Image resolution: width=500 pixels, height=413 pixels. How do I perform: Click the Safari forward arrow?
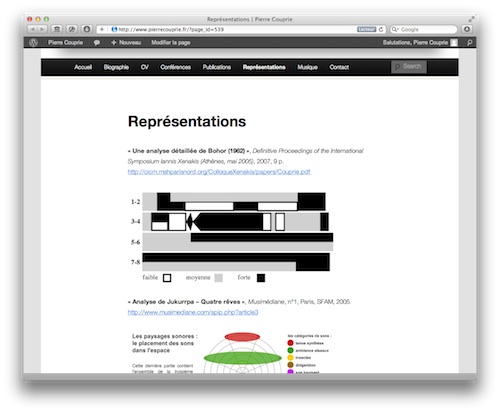tap(42, 29)
